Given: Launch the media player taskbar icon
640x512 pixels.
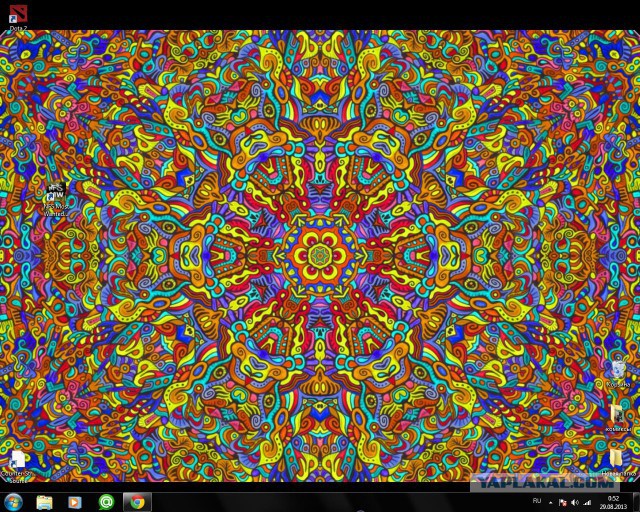Looking at the screenshot, I should pyautogui.click(x=75, y=502).
